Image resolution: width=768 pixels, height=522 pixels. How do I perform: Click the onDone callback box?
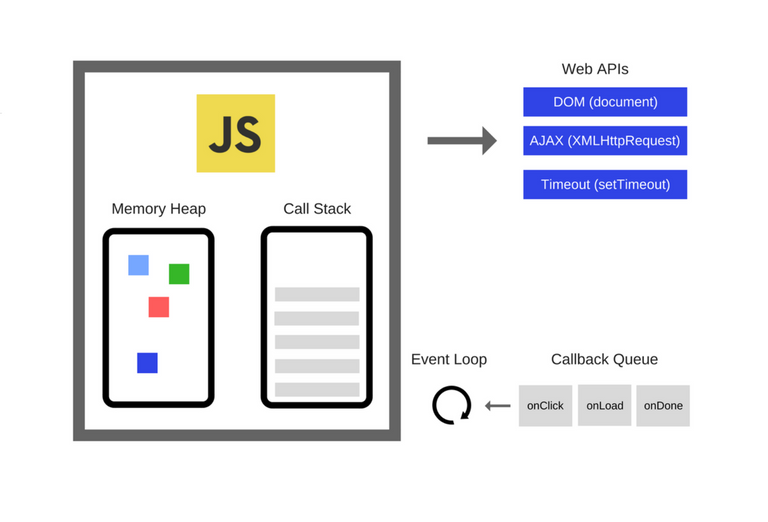663,405
